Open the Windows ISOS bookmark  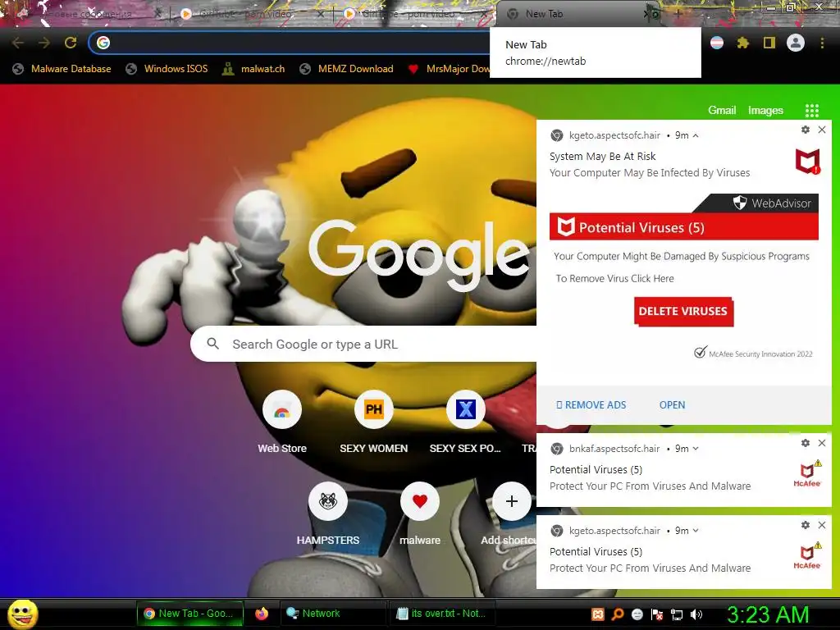[x=167, y=69]
